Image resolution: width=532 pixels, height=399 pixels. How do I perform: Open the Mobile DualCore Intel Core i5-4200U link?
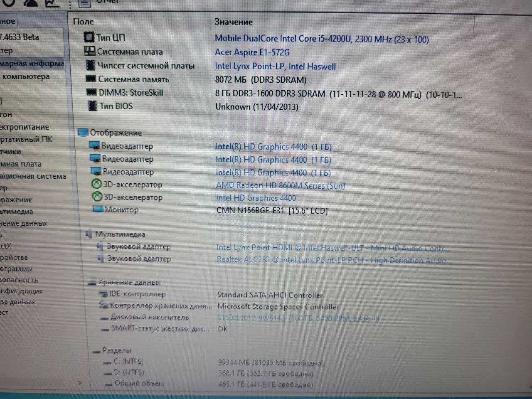click(x=322, y=39)
